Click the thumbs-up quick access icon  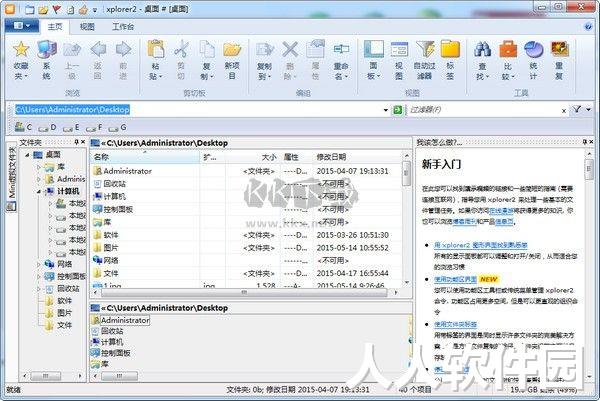[x=83, y=9]
